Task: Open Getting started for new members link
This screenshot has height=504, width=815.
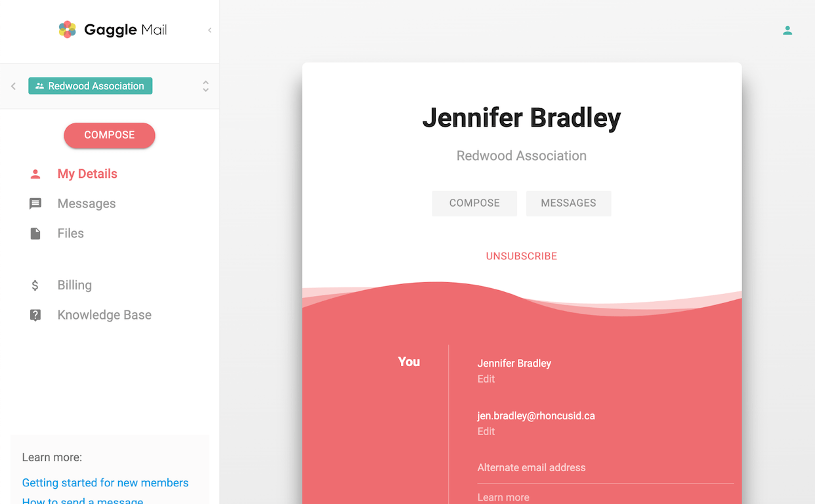Action: (x=105, y=483)
